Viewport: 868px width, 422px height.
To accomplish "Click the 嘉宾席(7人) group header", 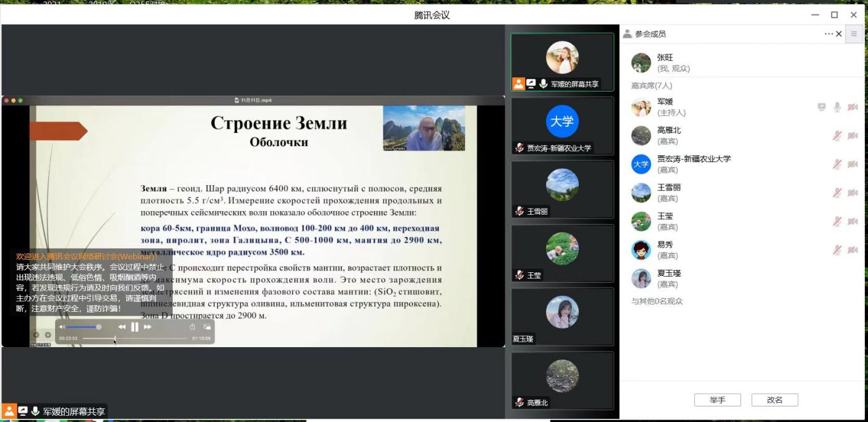I will (x=651, y=86).
